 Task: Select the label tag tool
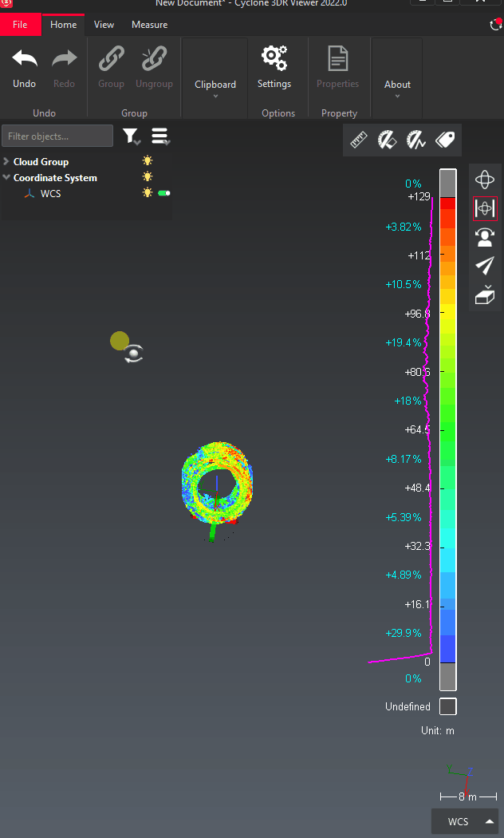click(445, 140)
